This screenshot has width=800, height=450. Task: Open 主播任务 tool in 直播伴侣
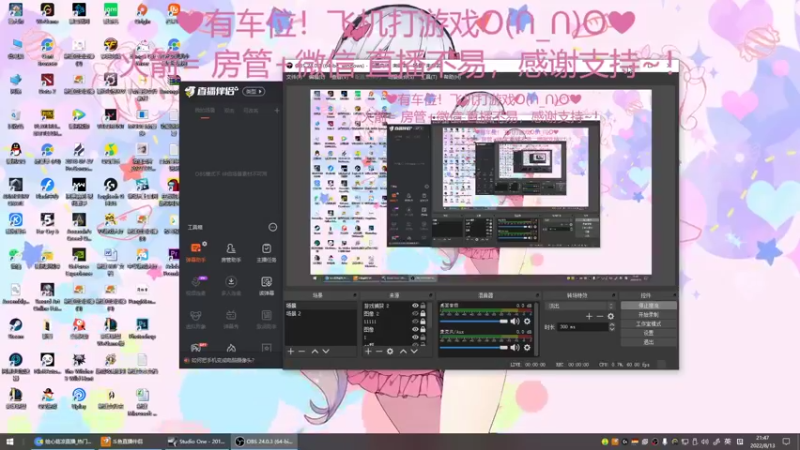click(x=266, y=253)
